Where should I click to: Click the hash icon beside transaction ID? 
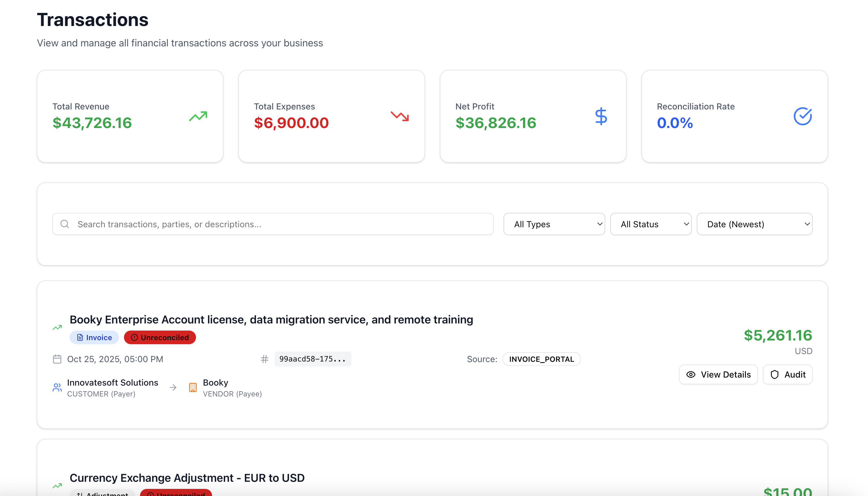(x=264, y=359)
